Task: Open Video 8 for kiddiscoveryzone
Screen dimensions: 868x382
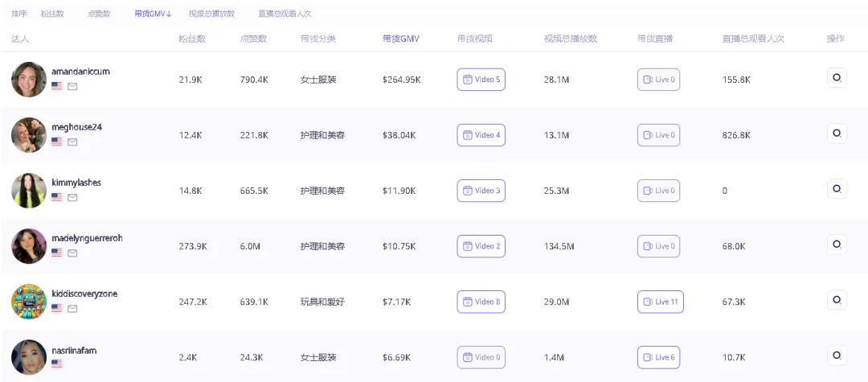Action: pyautogui.click(x=481, y=302)
